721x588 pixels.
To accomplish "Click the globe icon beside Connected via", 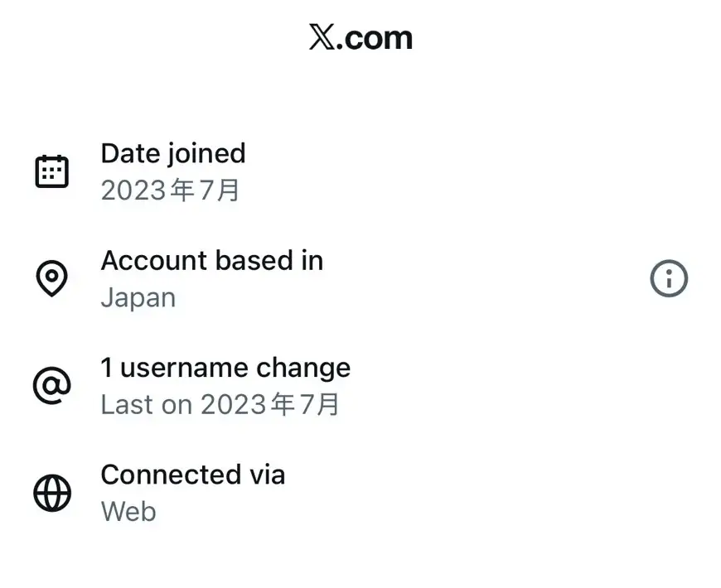I will (52, 492).
